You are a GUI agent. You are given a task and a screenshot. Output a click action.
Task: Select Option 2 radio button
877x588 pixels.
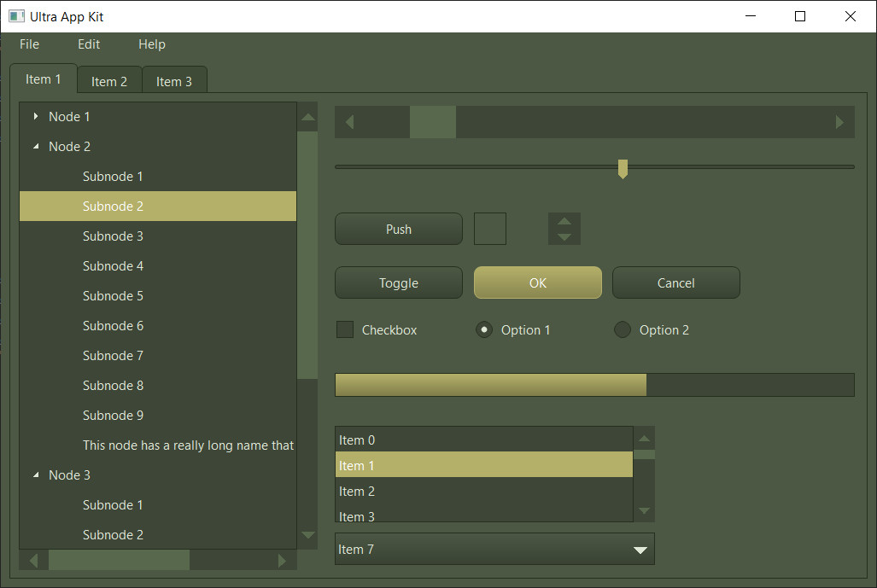[x=623, y=329]
